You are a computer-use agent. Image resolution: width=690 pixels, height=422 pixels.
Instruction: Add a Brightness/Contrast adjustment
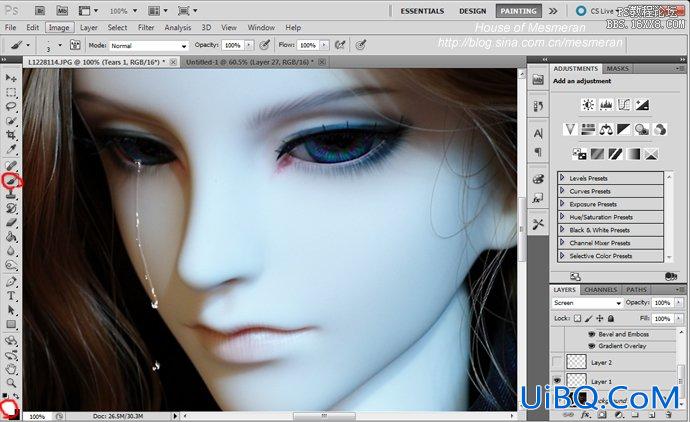(588, 105)
